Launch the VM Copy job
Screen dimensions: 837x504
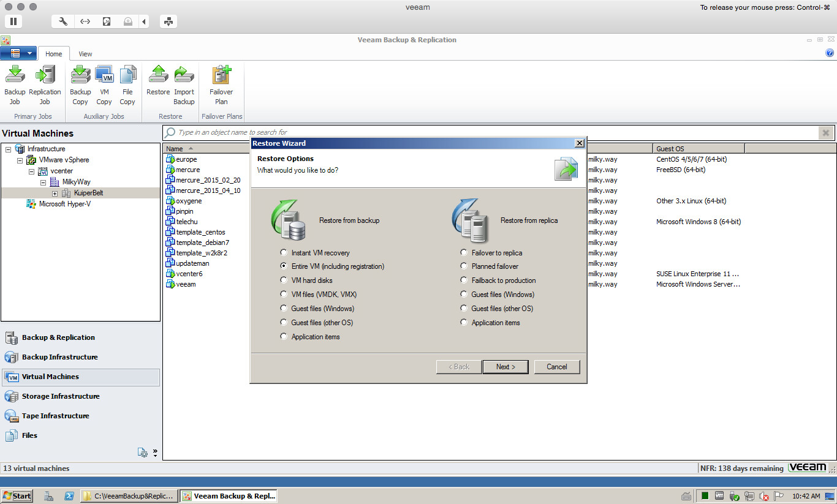pos(104,85)
